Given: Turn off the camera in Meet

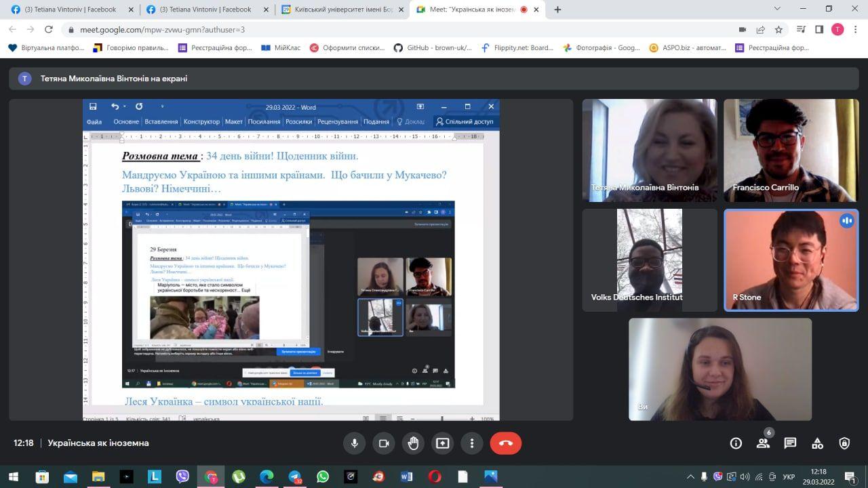Looking at the screenshot, I should 384,443.
